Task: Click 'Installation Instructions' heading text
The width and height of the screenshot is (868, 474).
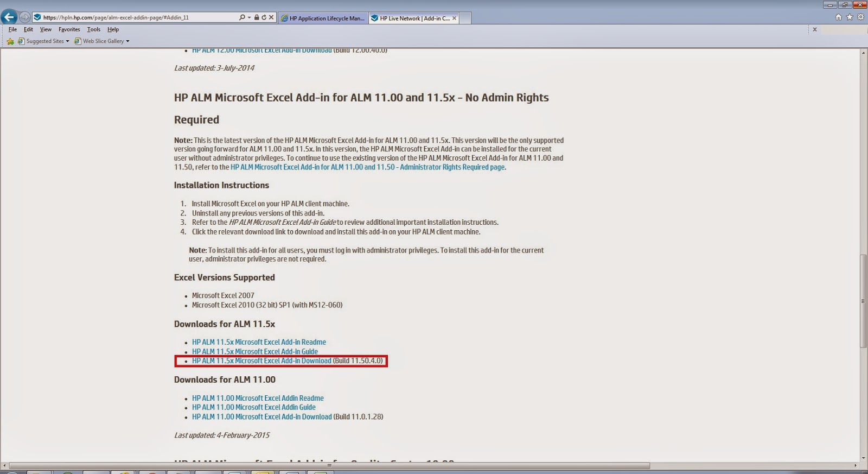Action: click(221, 185)
